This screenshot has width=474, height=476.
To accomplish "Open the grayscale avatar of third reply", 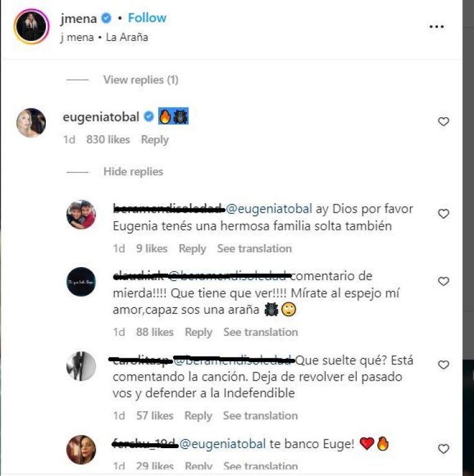I will pyautogui.click(x=81, y=366).
